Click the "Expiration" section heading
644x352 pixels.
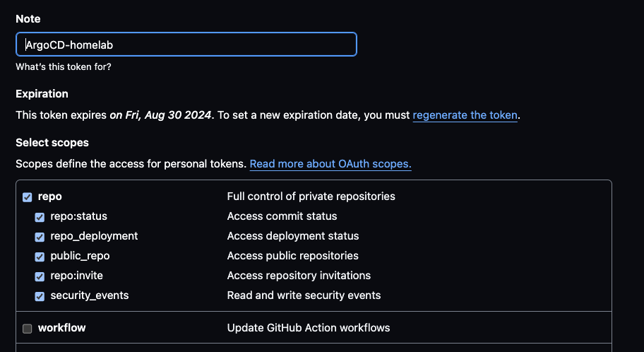[x=42, y=94]
